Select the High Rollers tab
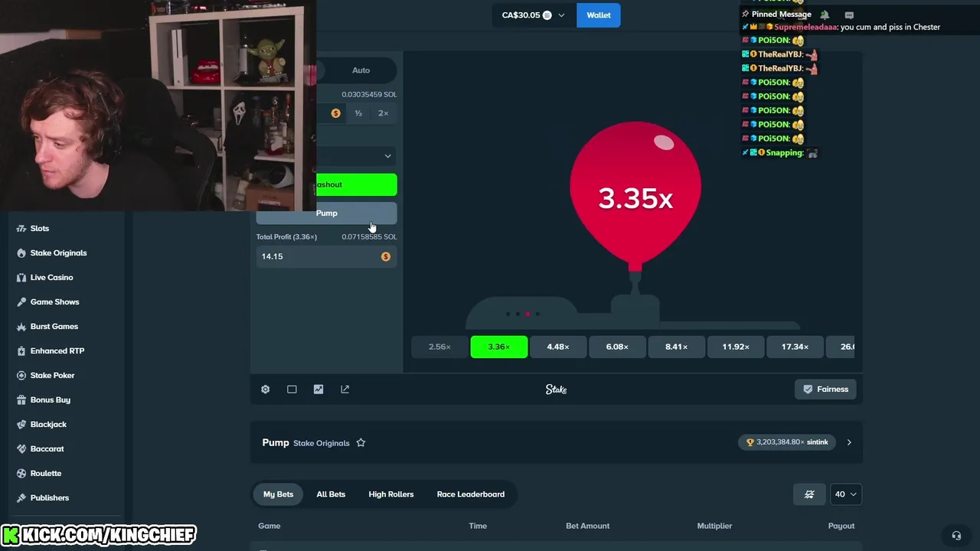 [391, 494]
